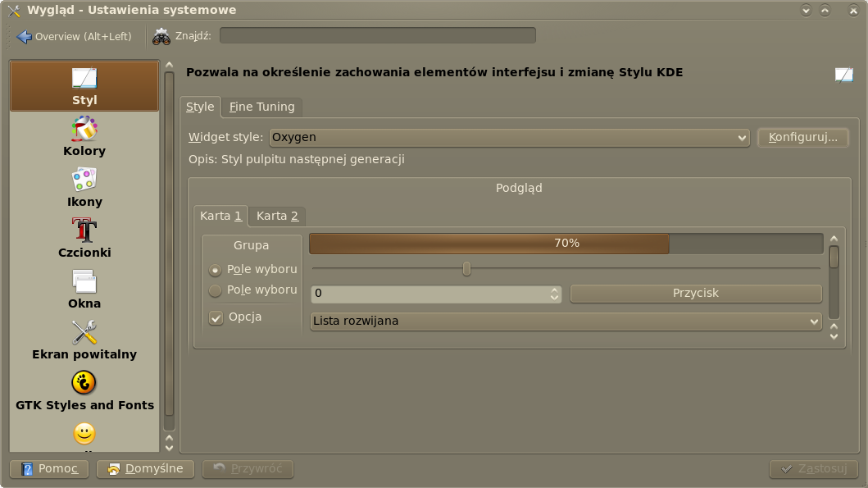The width and height of the screenshot is (868, 488).
Task: Click the sidebar vertical scrollbar
Action: pyautogui.click(x=170, y=251)
